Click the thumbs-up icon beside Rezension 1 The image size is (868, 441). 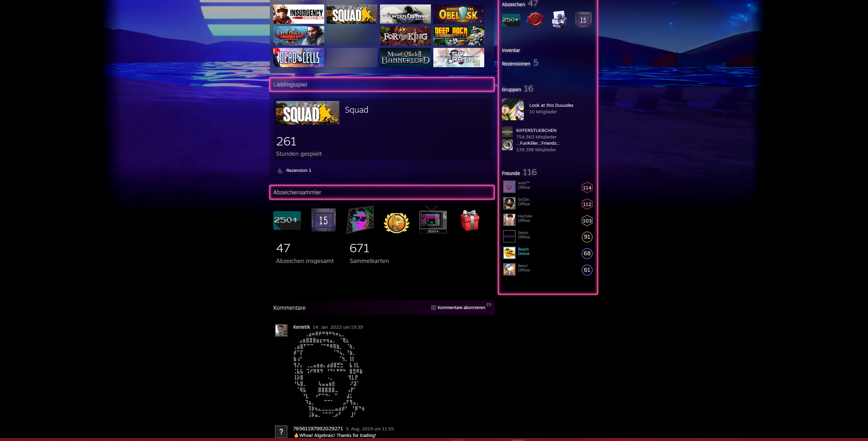click(280, 171)
